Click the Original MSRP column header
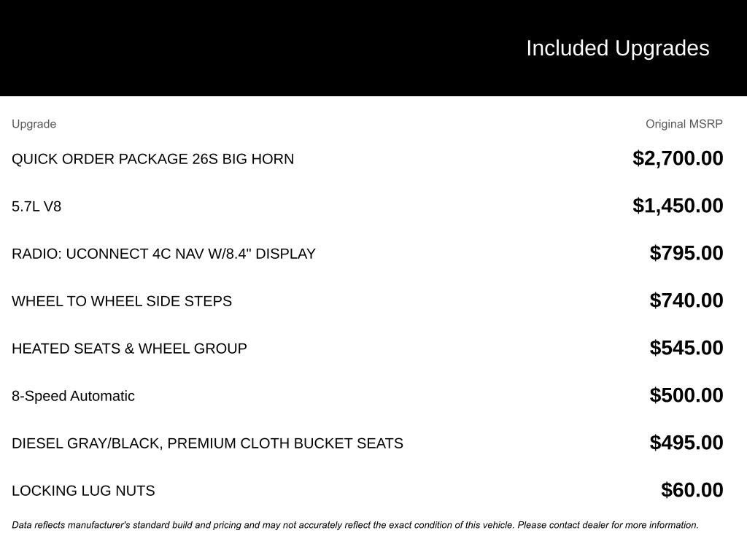This screenshot has width=747, height=560. point(684,124)
